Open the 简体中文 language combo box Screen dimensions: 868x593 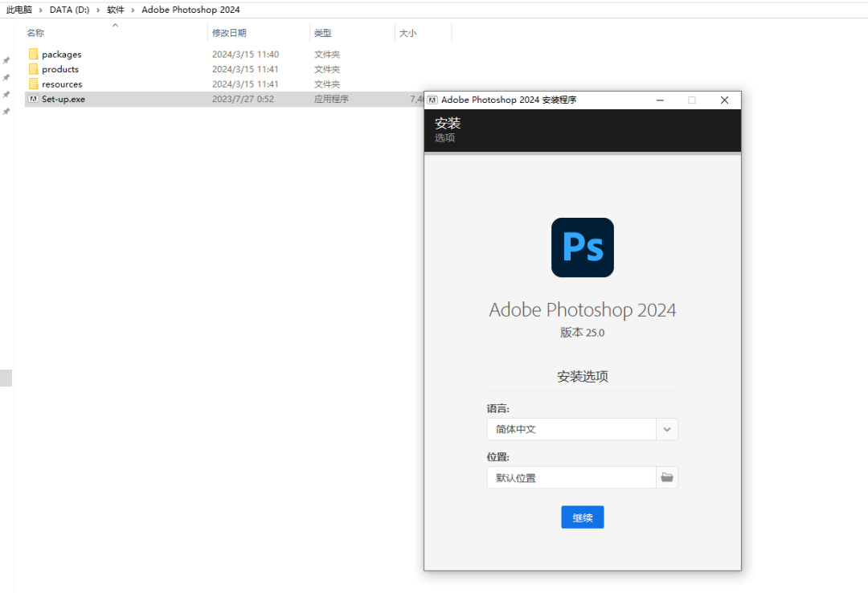pyautogui.click(x=583, y=429)
